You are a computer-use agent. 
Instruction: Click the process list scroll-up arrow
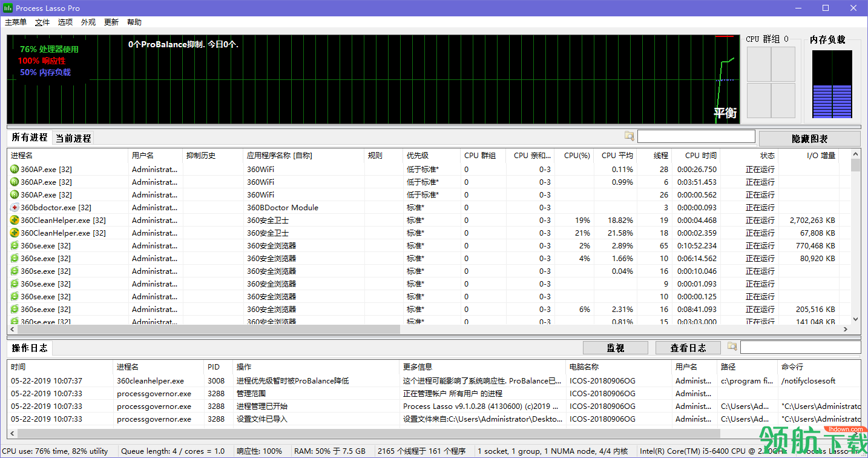pyautogui.click(x=855, y=154)
